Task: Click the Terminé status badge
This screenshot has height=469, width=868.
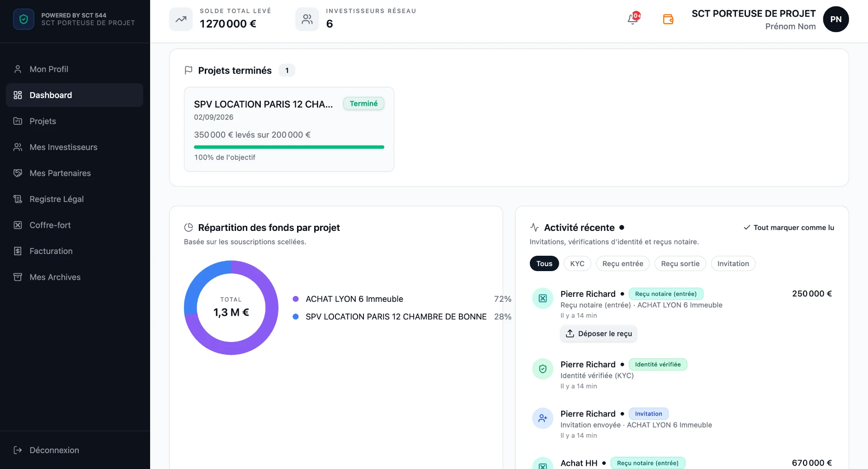Action: 363,103
